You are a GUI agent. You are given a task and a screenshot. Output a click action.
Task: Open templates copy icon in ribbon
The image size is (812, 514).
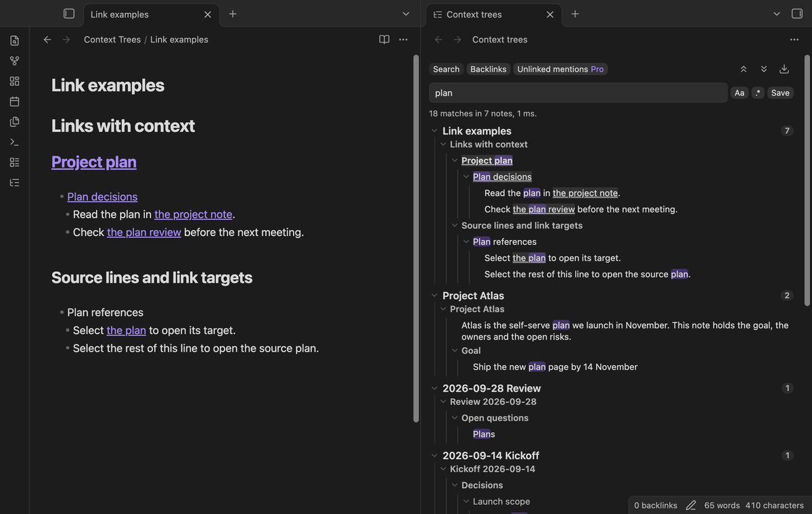(14, 122)
